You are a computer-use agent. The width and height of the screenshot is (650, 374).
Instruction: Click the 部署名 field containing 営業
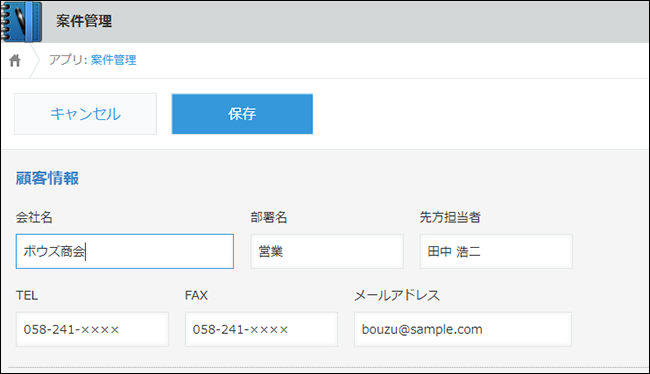[x=327, y=251]
